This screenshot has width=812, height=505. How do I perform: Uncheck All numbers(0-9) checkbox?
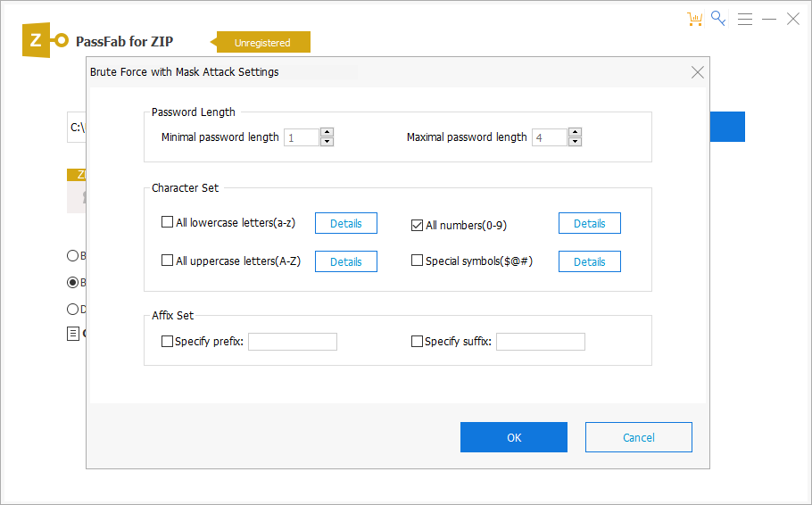click(417, 226)
